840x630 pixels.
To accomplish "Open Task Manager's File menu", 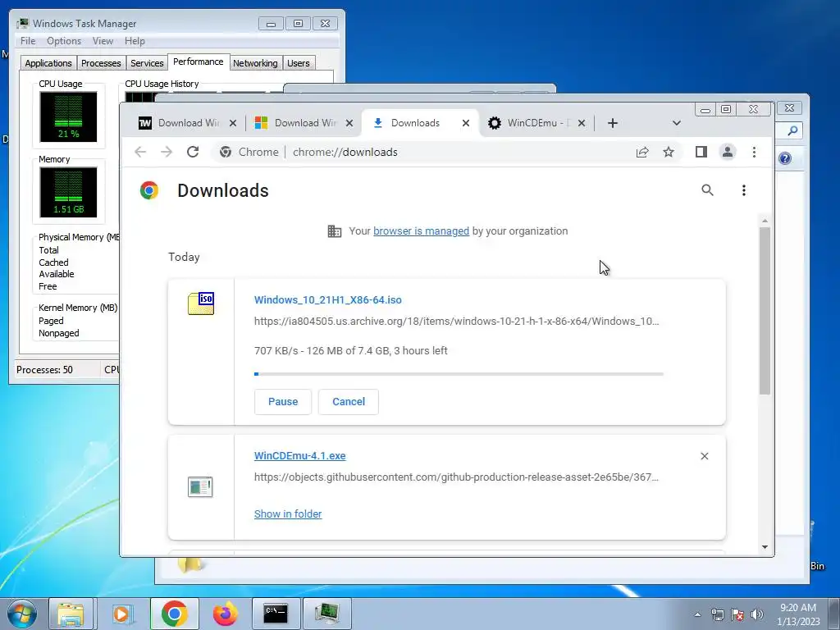I will 28,41.
